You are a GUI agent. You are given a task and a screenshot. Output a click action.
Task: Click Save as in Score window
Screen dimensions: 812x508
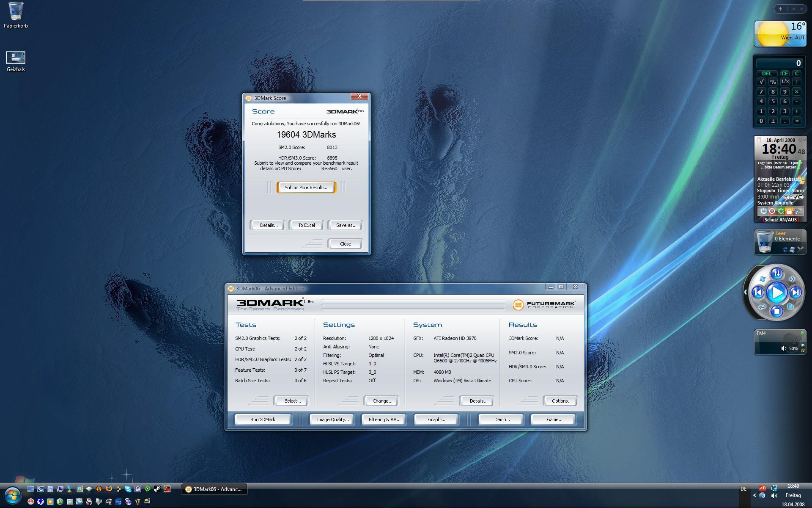pyautogui.click(x=346, y=225)
